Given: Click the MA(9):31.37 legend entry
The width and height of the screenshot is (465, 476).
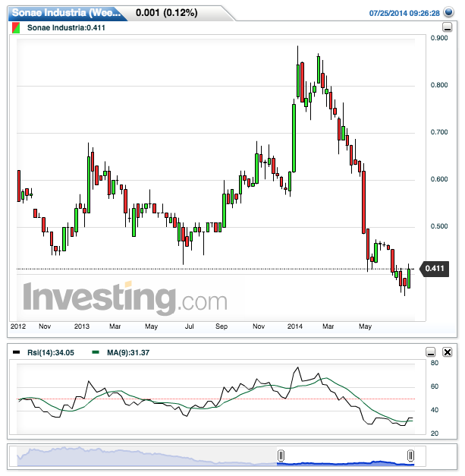Looking at the screenshot, I should [x=128, y=352].
